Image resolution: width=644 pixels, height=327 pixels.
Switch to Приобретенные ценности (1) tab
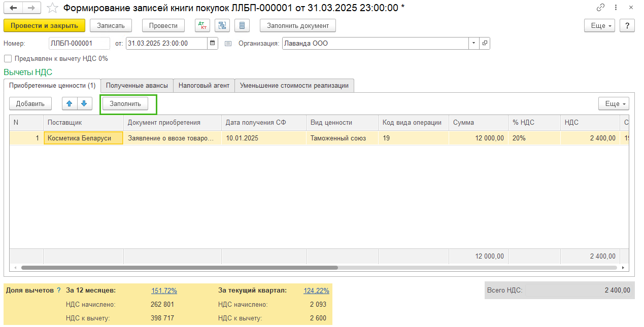[52, 86]
